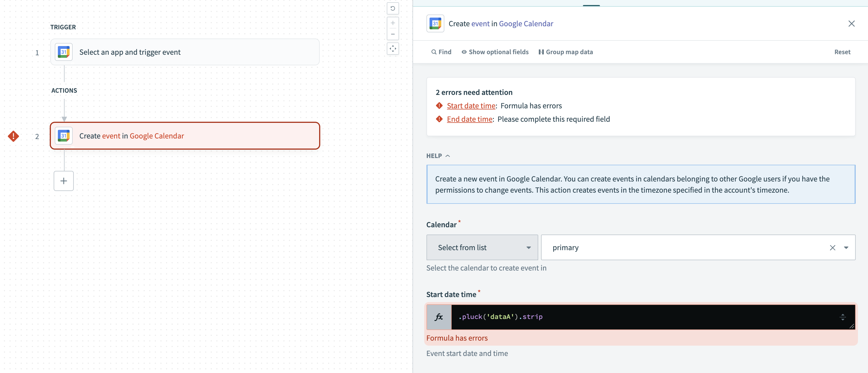Click the zoom in plus icon
The height and width of the screenshot is (373, 868).
[392, 23]
